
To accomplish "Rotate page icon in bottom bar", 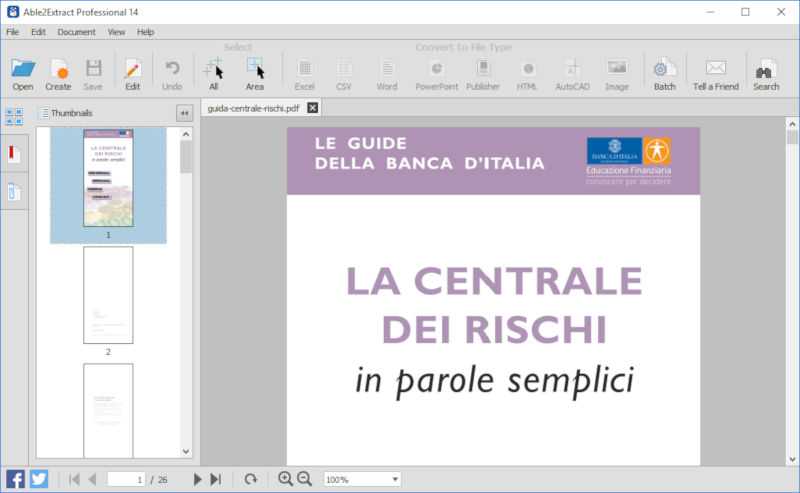I will pyautogui.click(x=250, y=479).
